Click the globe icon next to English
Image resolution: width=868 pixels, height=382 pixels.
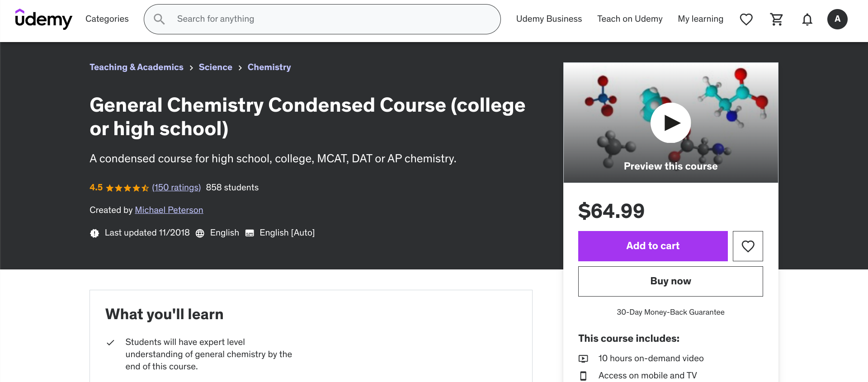pos(200,233)
